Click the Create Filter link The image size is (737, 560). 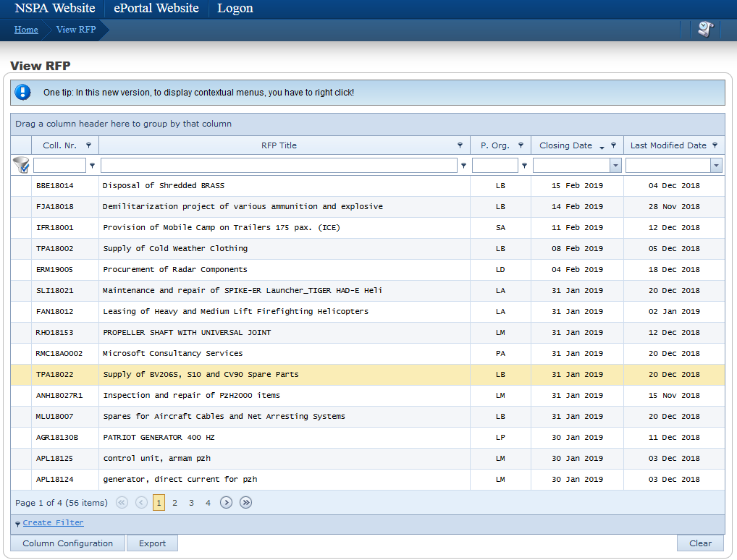[x=53, y=522]
